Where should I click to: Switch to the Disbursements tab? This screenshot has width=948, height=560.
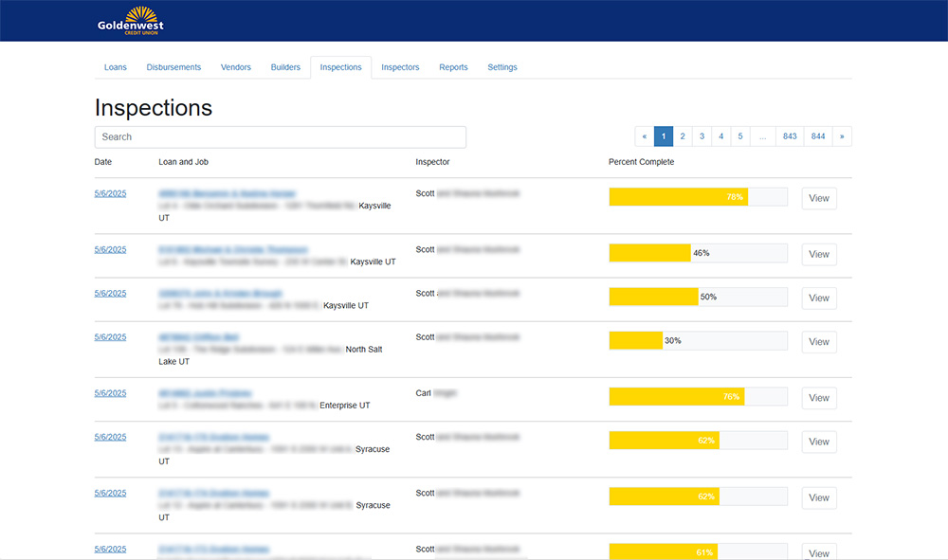click(173, 67)
